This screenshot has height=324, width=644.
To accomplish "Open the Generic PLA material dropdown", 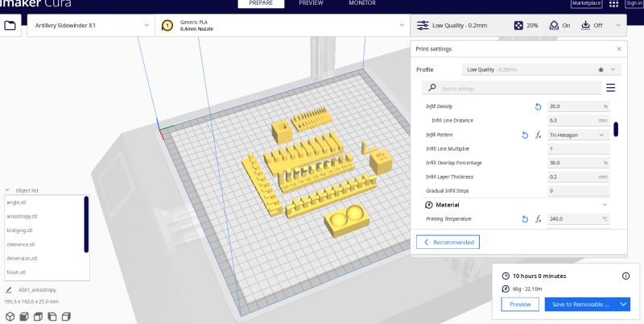I will pyautogui.click(x=283, y=26).
